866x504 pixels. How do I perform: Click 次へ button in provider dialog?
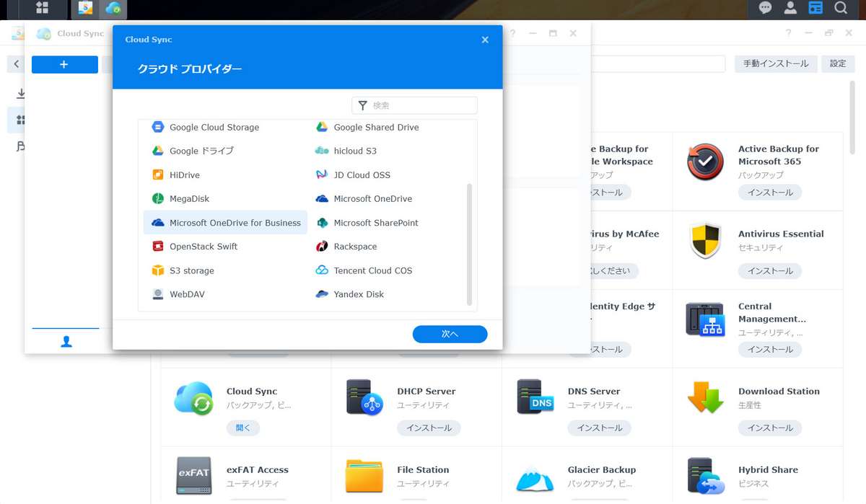click(x=450, y=334)
